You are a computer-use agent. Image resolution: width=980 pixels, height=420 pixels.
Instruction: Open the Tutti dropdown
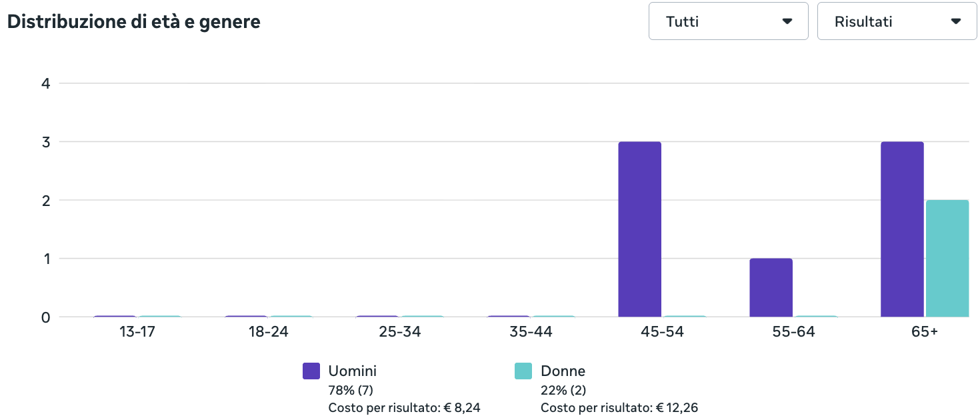pos(728,21)
